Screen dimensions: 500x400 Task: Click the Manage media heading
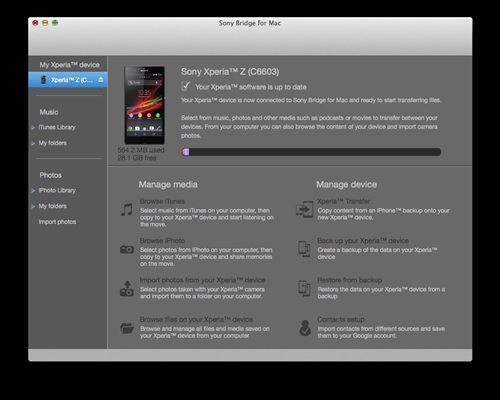tap(168, 184)
